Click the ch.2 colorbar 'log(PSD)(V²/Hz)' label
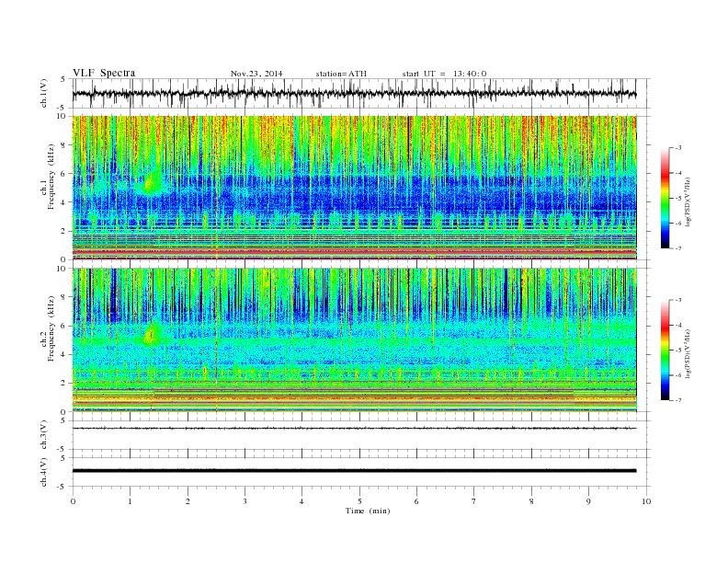The image size is (728, 563). coord(688,352)
